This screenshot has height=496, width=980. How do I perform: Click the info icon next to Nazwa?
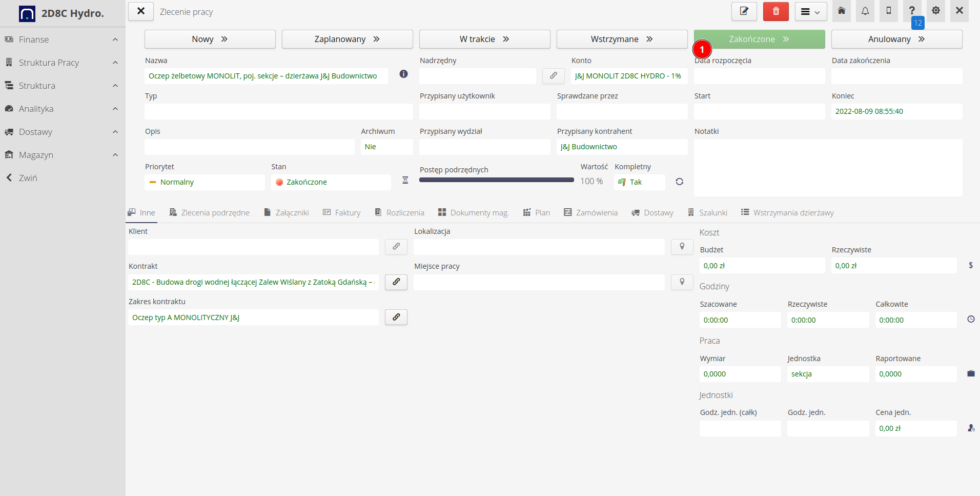point(403,74)
